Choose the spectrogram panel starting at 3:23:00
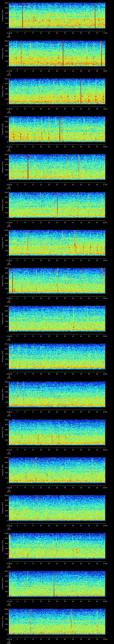Viewport: 114px width, 644px height. coord(57,281)
